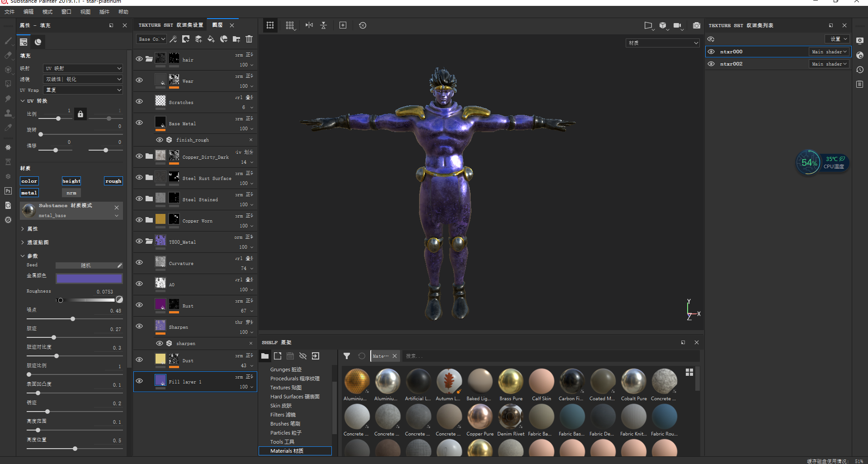The height and width of the screenshot is (464, 868).
Task: Toggle the UV scale ratio lock
Action: 80,114
